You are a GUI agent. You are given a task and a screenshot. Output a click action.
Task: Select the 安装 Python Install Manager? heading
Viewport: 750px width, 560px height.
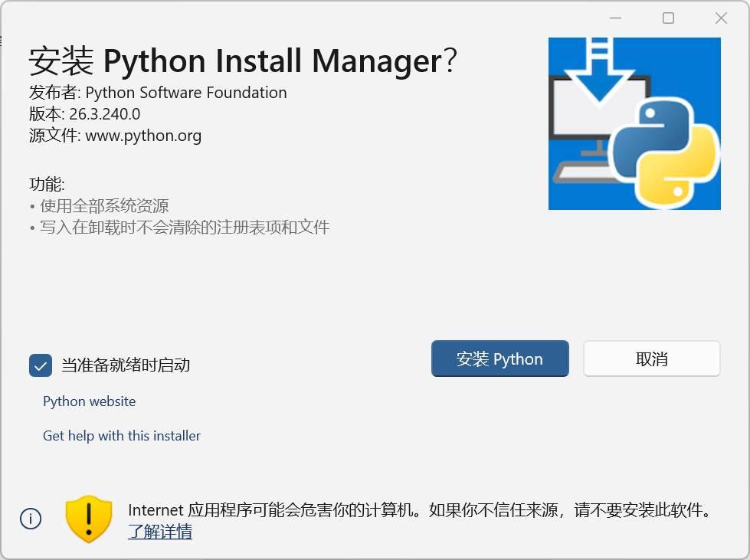pyautogui.click(x=243, y=61)
